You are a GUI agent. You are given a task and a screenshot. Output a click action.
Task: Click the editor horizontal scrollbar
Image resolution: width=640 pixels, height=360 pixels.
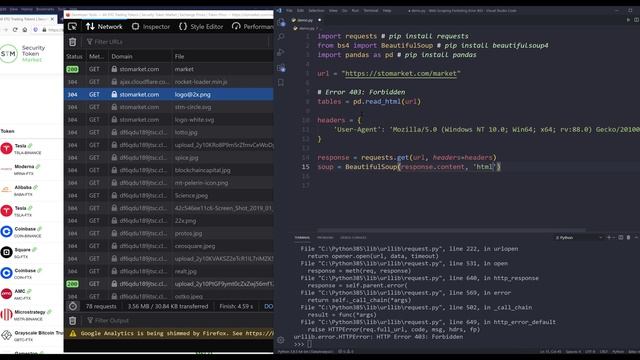tap(451, 230)
